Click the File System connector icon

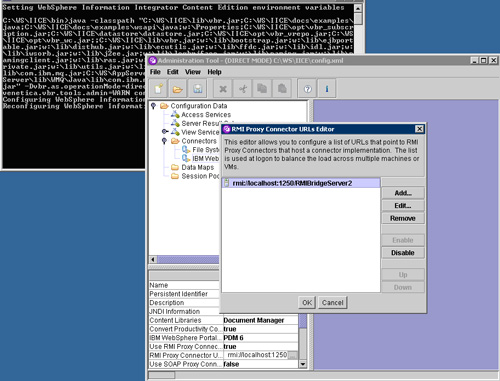pyautogui.click(x=186, y=150)
